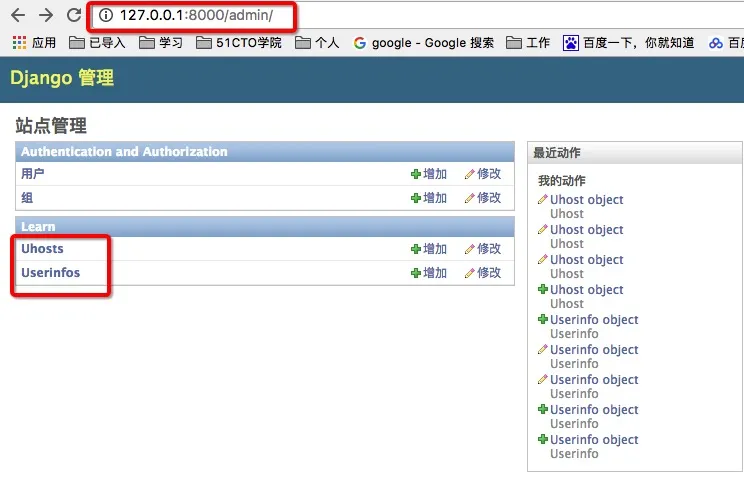Click 增加 in the 组 row
The image size is (744, 499).
pos(429,198)
